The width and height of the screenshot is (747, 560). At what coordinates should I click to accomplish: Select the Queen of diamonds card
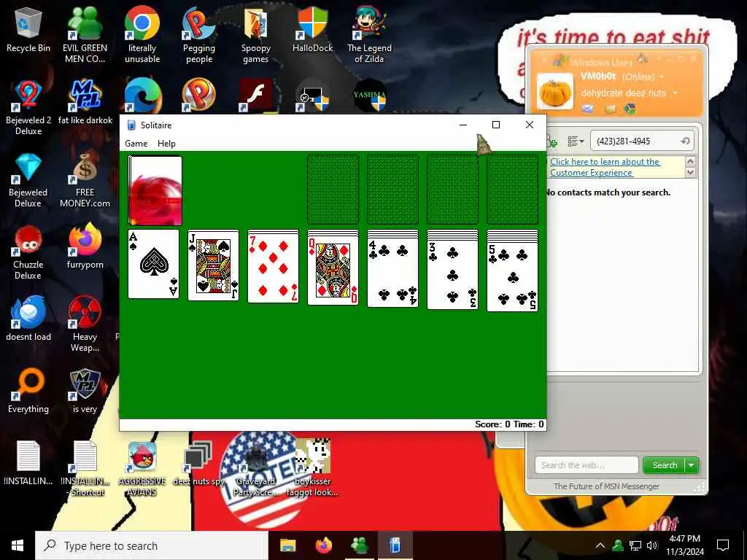[333, 270]
